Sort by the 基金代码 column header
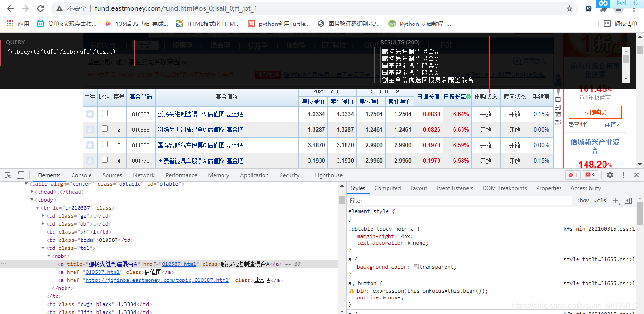Screen dimensions: 644x314 click(140, 97)
